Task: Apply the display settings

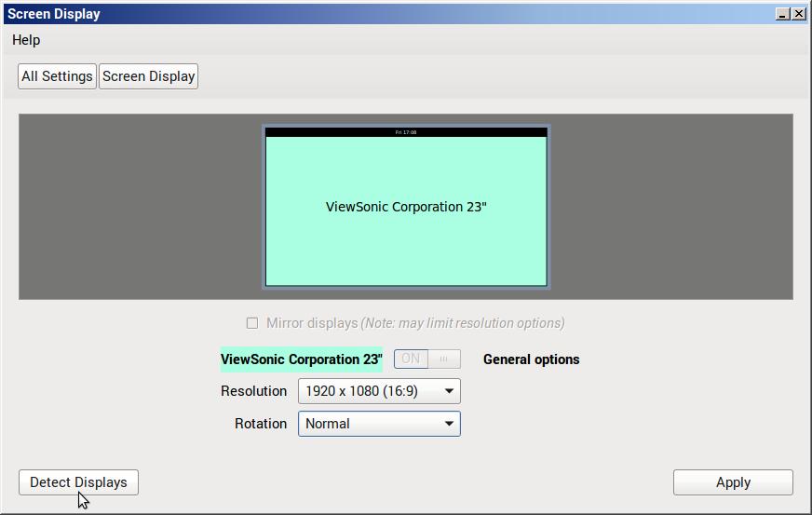Action: click(x=733, y=482)
